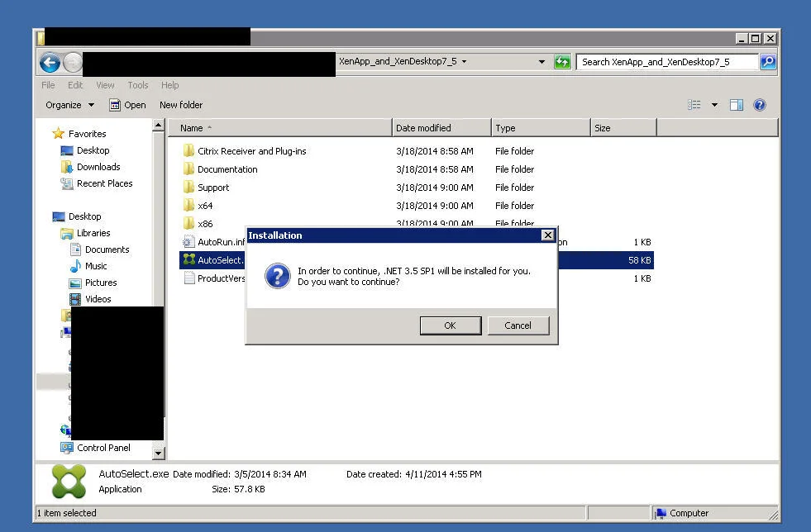Click Favorites star icon

58,134
